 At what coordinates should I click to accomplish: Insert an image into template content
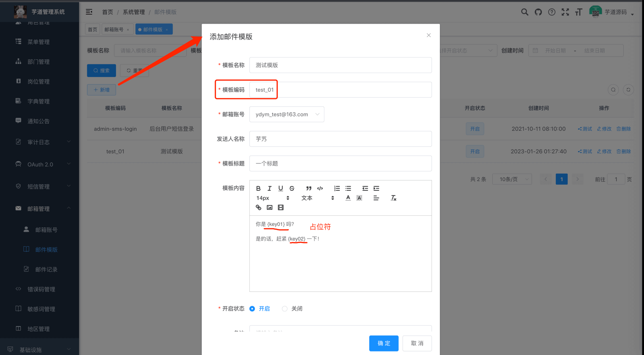click(x=270, y=207)
